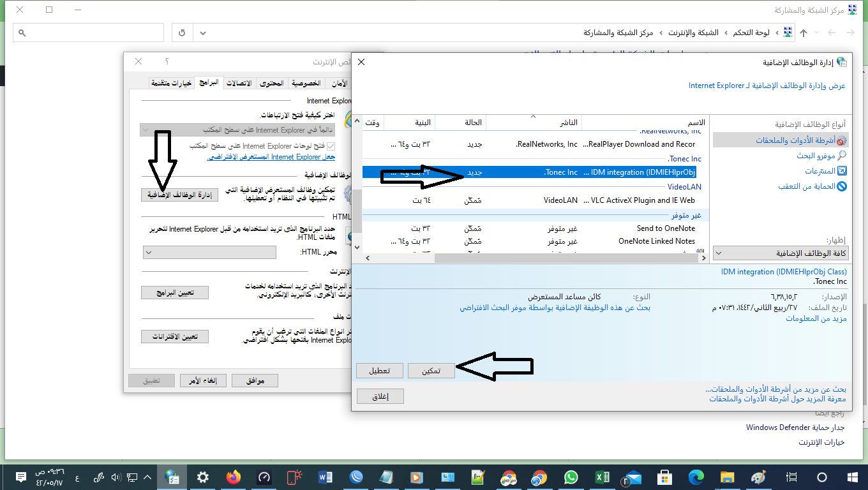Switch to Paint in the taskbar
Image resolution: width=868 pixels, height=490 pixels.
tap(758, 477)
